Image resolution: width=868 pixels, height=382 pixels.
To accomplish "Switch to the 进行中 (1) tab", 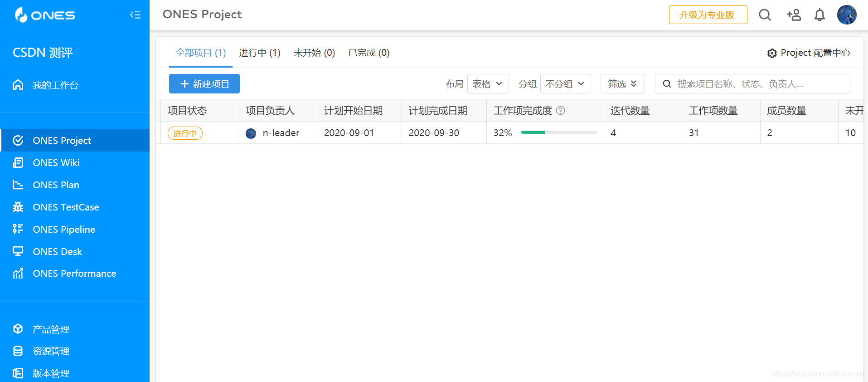I will point(260,53).
